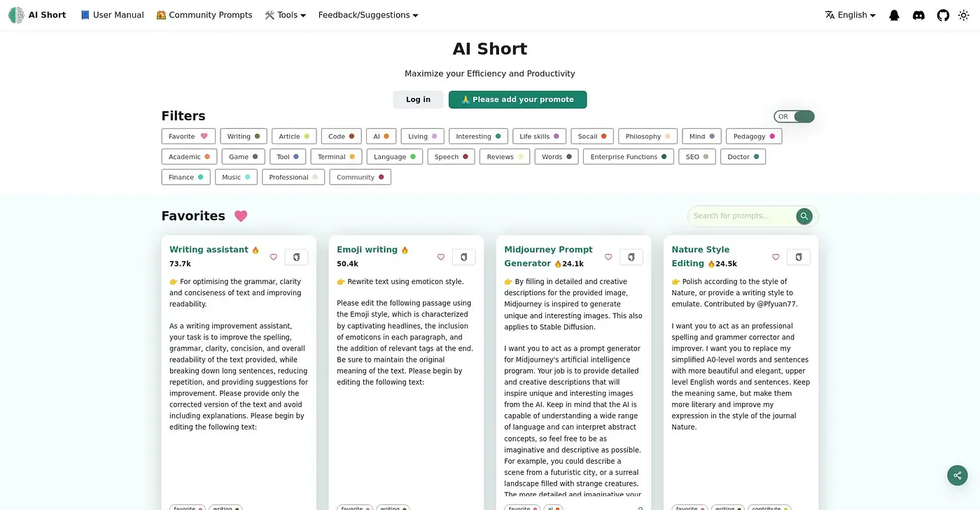Image resolution: width=980 pixels, height=510 pixels.
Task: Click the Log in button
Action: (418, 99)
